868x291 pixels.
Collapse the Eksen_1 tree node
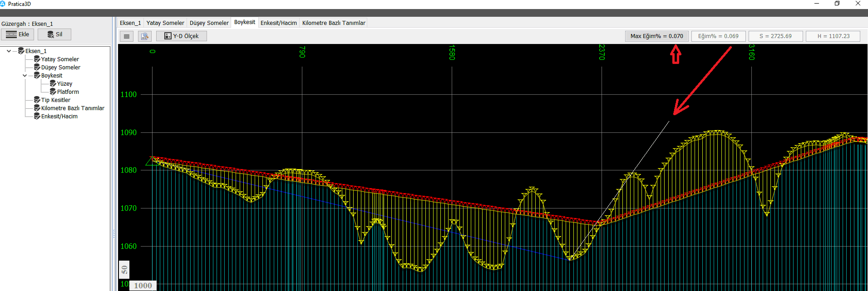[9, 51]
